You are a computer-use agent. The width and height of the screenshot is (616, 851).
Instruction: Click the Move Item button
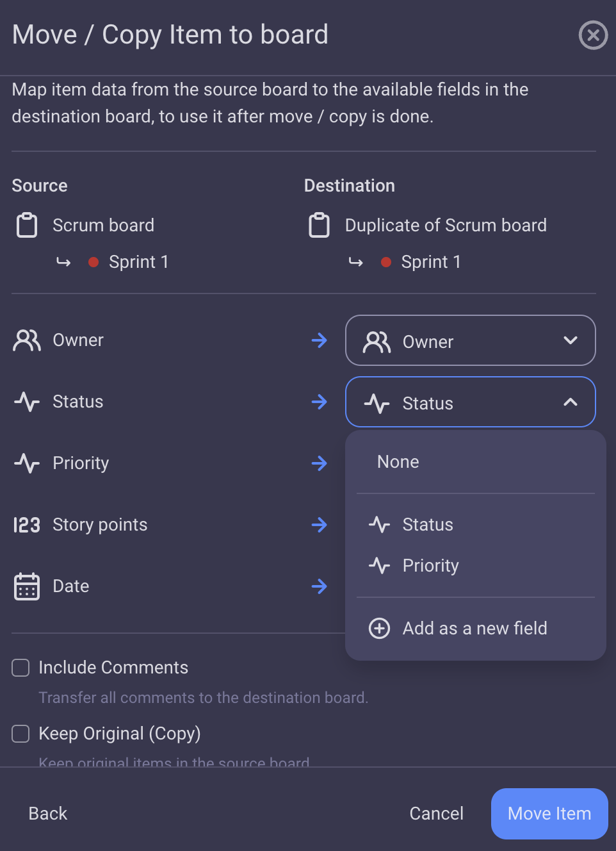point(549,814)
